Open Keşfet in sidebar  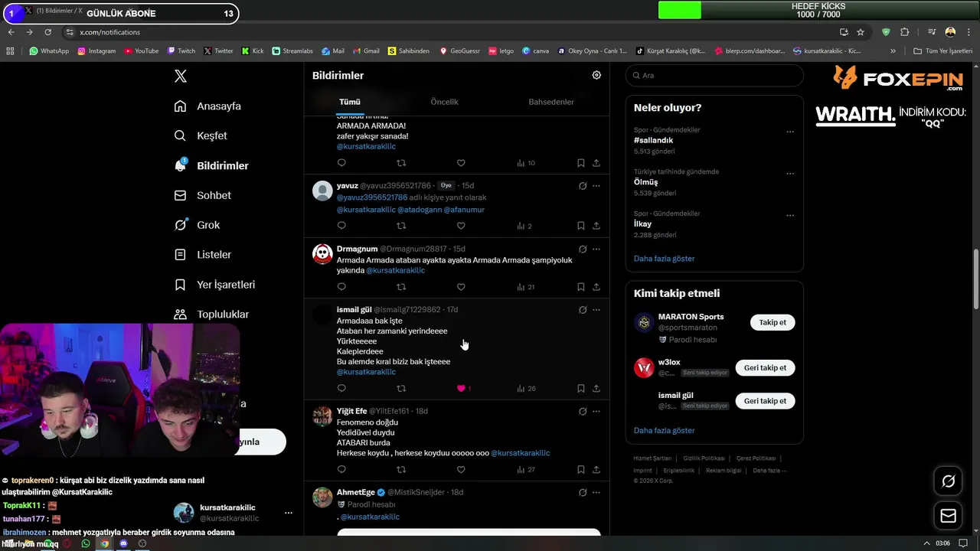pyautogui.click(x=201, y=135)
